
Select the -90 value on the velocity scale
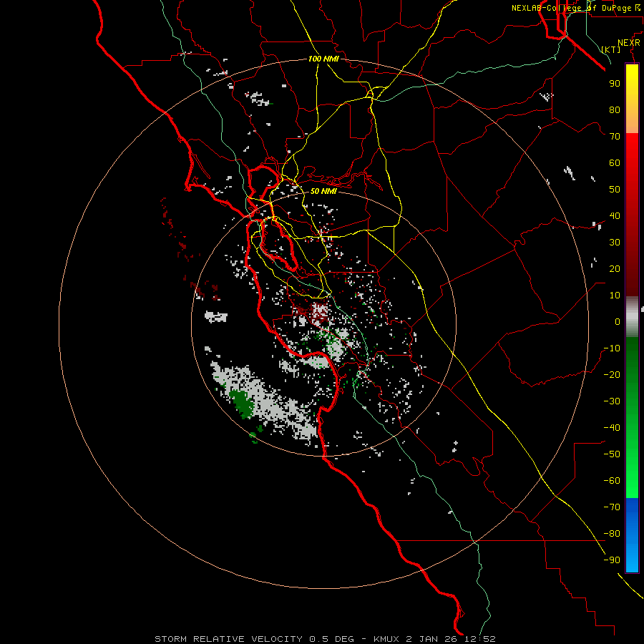point(612,560)
